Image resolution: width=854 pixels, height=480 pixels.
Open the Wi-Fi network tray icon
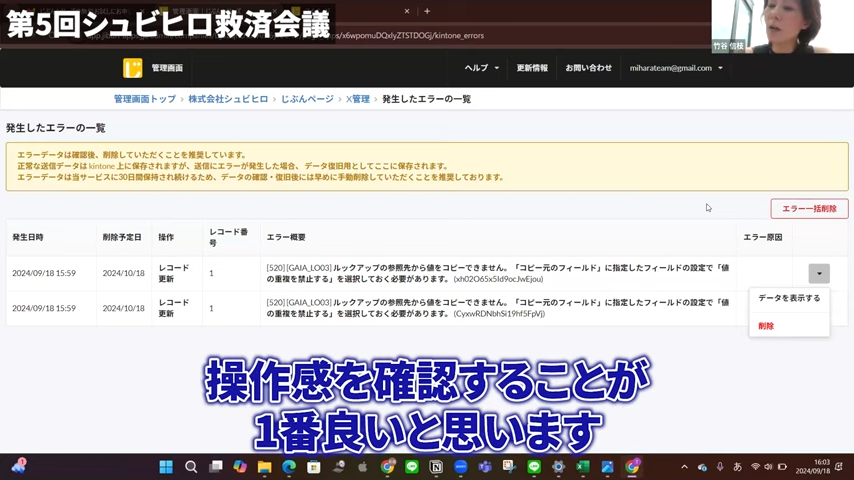pos(755,467)
